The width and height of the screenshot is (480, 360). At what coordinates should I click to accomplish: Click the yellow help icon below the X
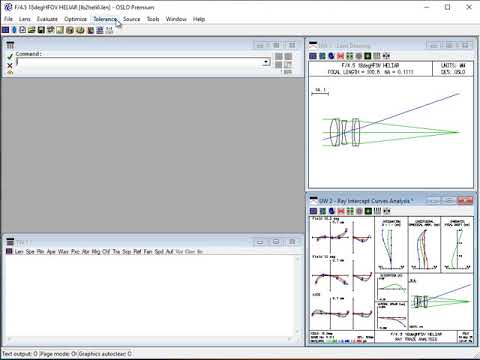(x=10, y=72)
